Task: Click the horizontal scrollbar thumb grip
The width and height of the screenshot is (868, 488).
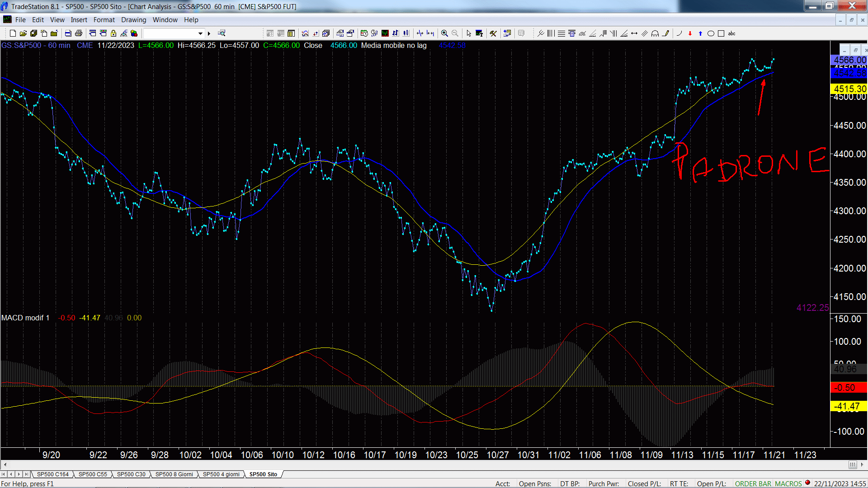Action: click(853, 465)
